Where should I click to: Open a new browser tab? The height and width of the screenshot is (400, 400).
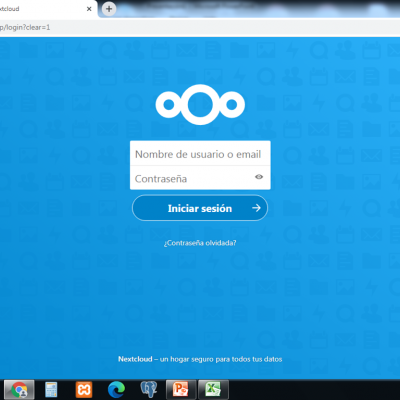point(109,9)
